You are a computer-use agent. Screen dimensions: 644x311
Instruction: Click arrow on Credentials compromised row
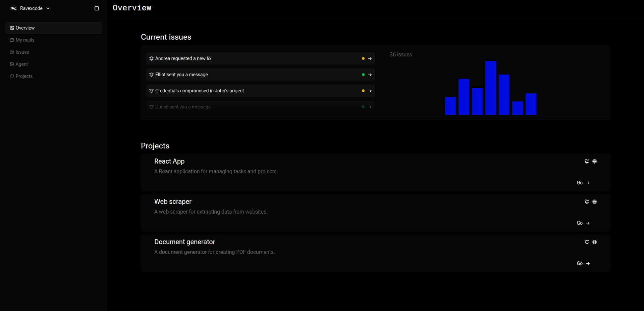[370, 91]
